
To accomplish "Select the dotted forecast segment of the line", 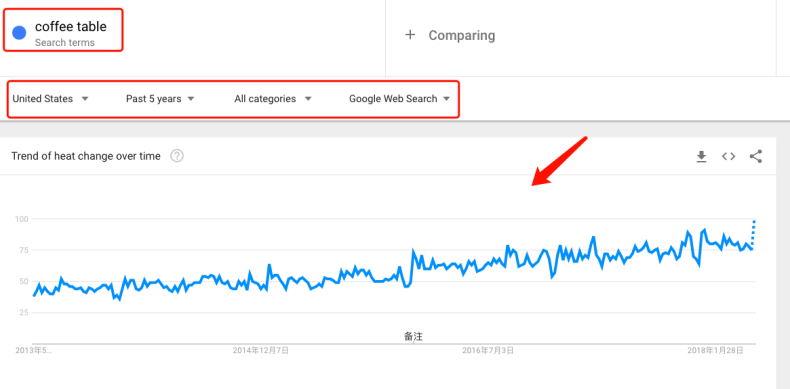I will point(753,232).
